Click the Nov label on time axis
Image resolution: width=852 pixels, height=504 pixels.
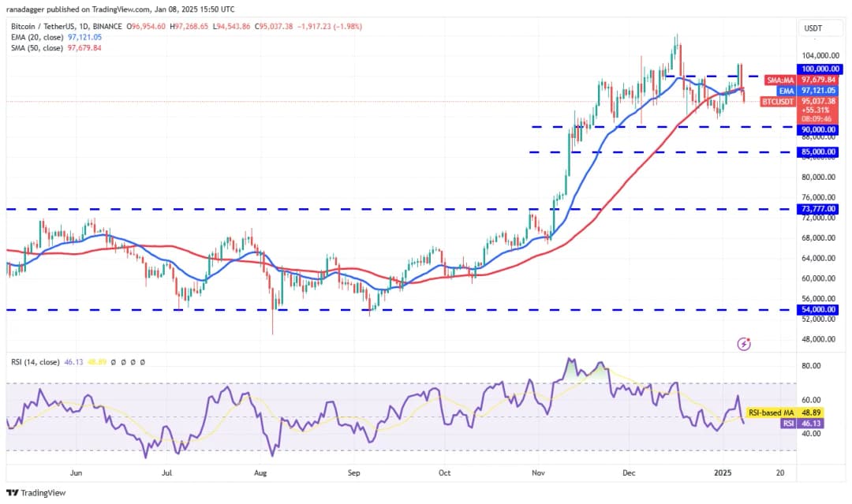tap(539, 473)
